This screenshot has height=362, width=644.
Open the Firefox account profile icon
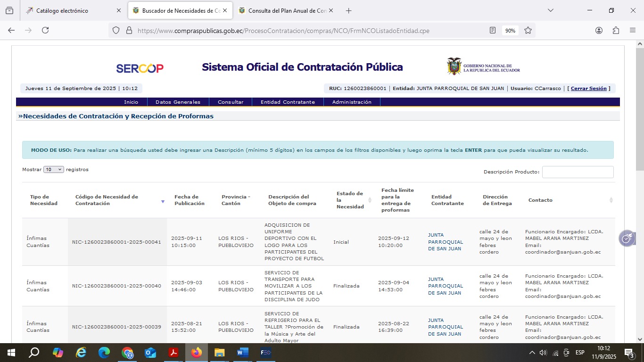tap(599, 30)
